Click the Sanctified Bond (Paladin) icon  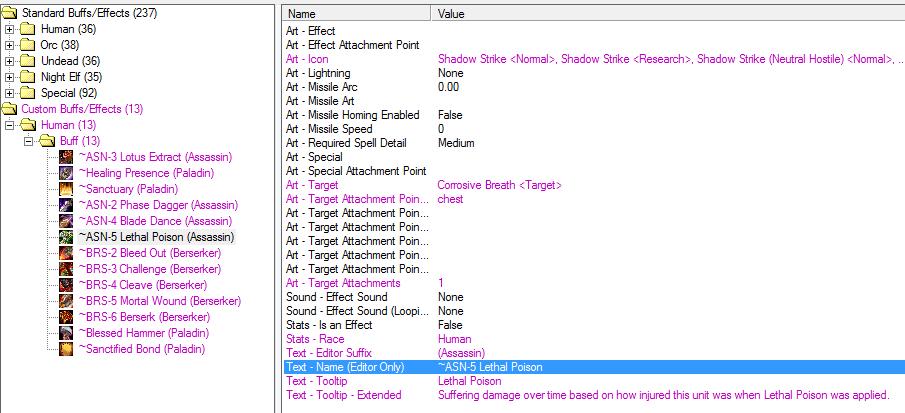[x=66, y=349]
